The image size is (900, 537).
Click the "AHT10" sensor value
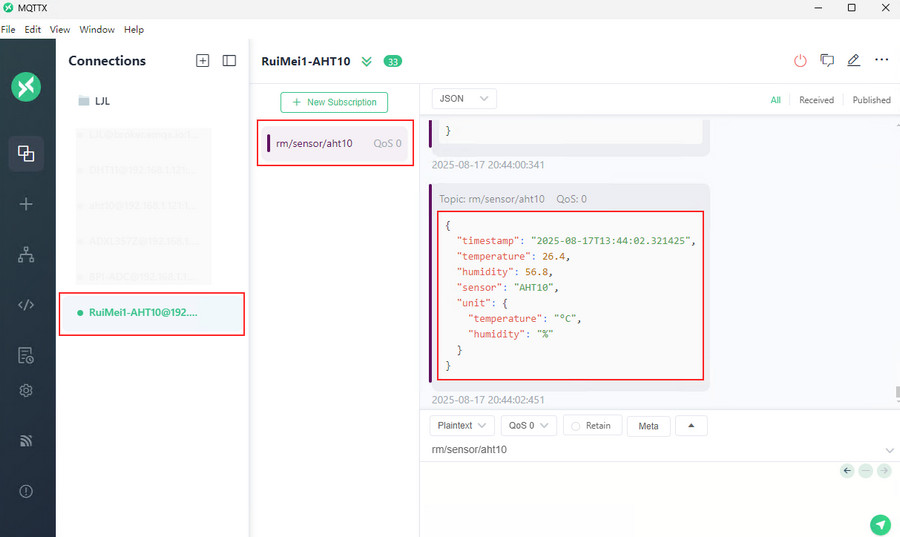[534, 287]
